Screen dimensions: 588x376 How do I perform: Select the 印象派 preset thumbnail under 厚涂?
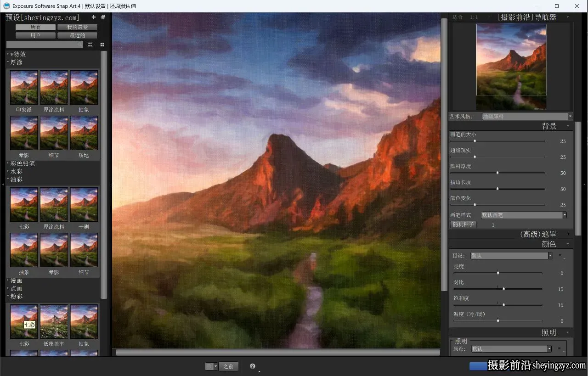(x=24, y=88)
